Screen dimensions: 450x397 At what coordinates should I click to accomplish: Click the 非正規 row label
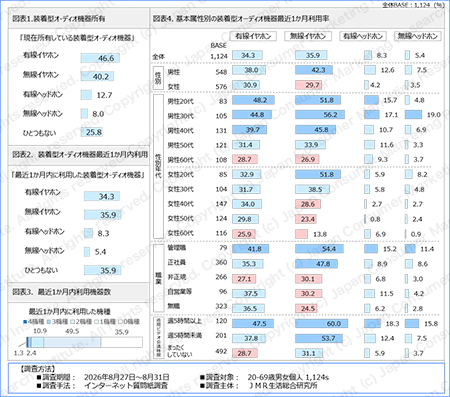[177, 277]
